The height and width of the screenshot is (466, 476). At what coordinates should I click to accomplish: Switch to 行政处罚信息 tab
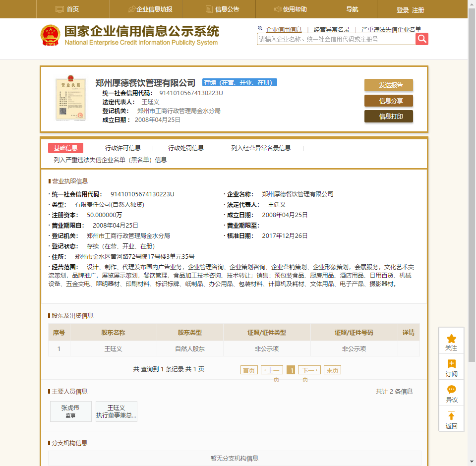tap(186, 148)
